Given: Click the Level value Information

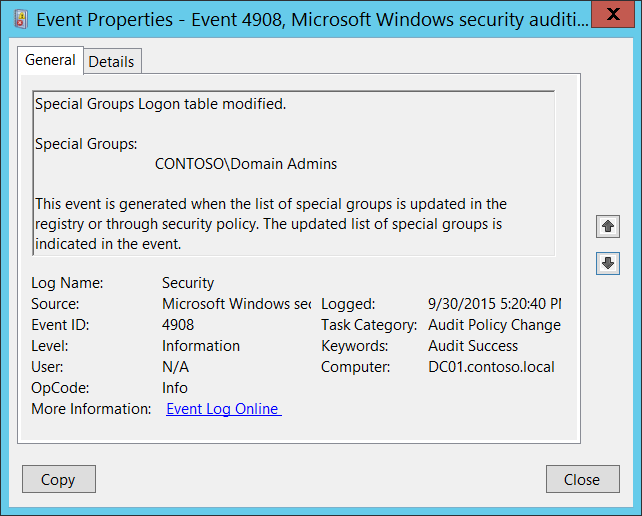Looking at the screenshot, I should 201,346.
